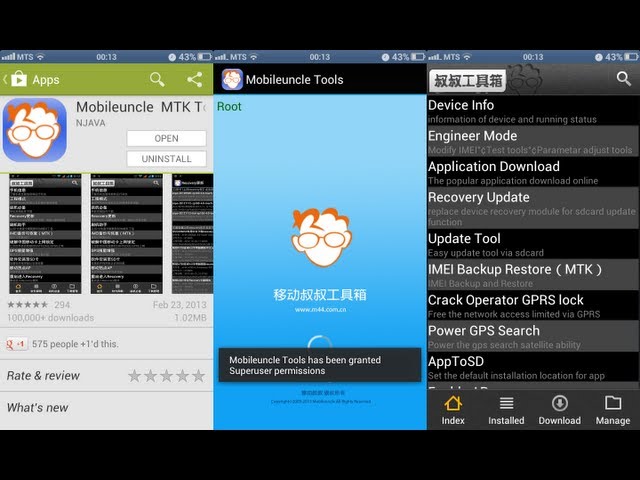Switch to the Index tab
640x480 pixels.
click(453, 410)
